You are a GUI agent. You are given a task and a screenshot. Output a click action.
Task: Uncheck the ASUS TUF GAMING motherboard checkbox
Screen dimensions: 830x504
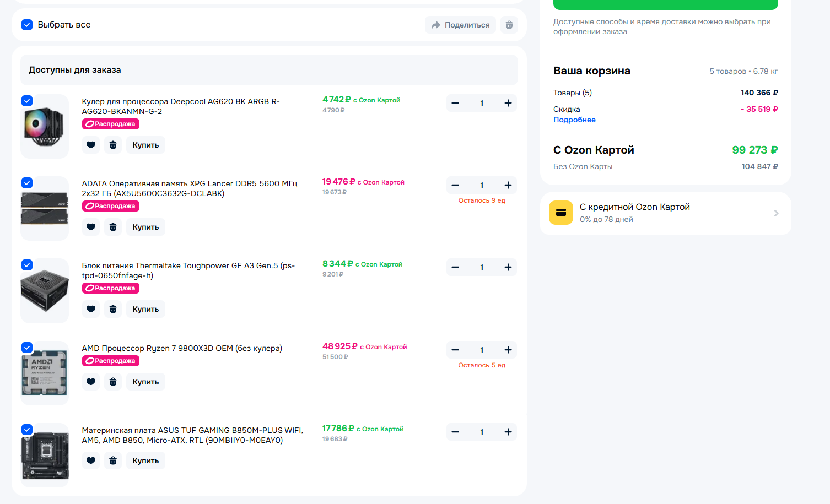pos(27,430)
